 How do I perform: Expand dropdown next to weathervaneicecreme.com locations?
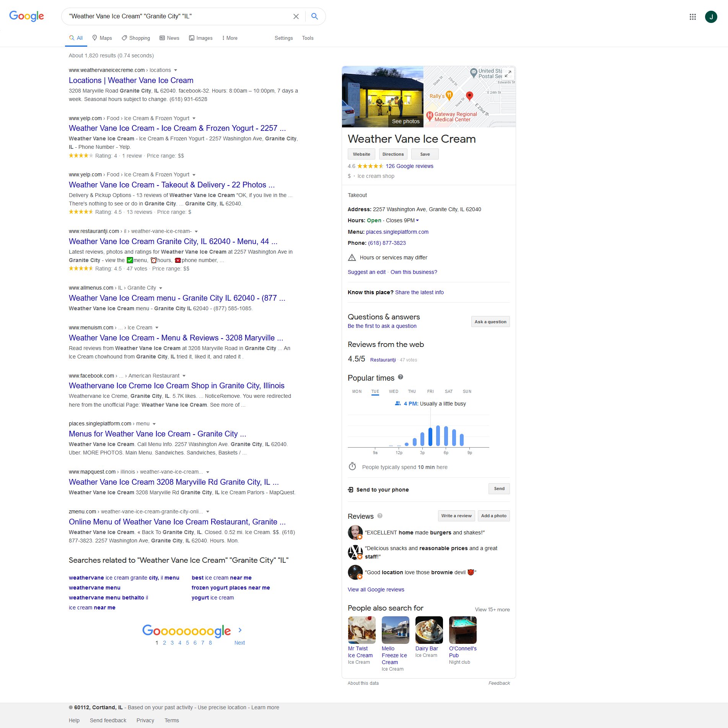[x=176, y=70]
